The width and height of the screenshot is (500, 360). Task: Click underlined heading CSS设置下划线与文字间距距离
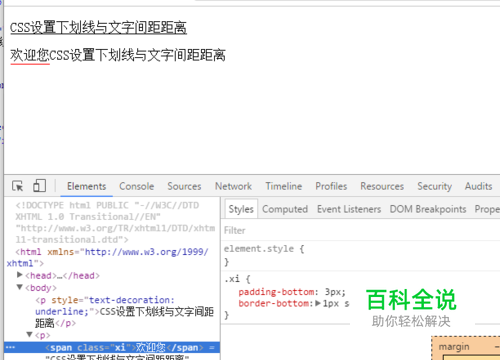pos(98,28)
